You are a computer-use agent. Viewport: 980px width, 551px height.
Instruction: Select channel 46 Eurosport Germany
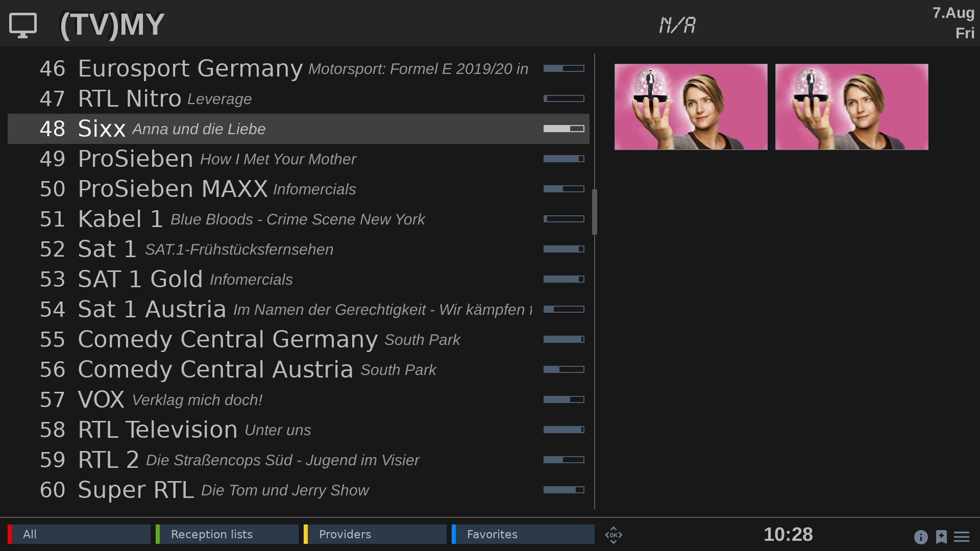[299, 68]
